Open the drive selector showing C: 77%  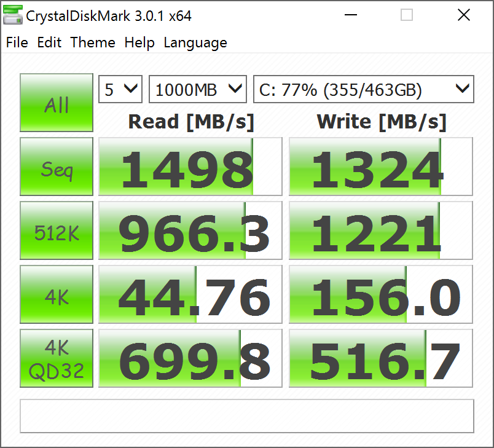point(364,89)
